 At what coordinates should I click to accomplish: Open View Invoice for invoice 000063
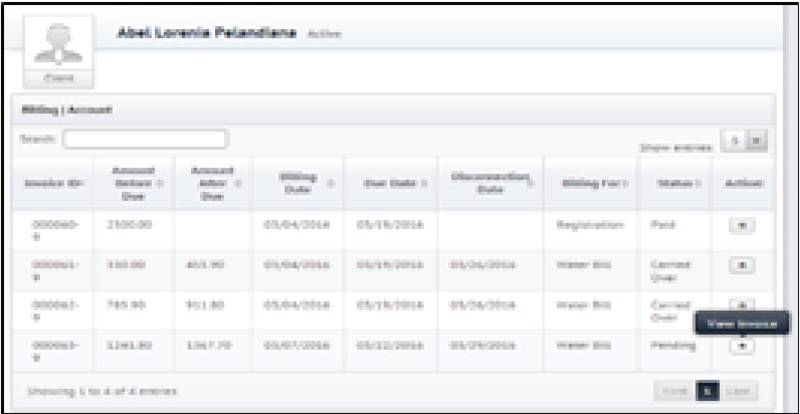click(742, 345)
